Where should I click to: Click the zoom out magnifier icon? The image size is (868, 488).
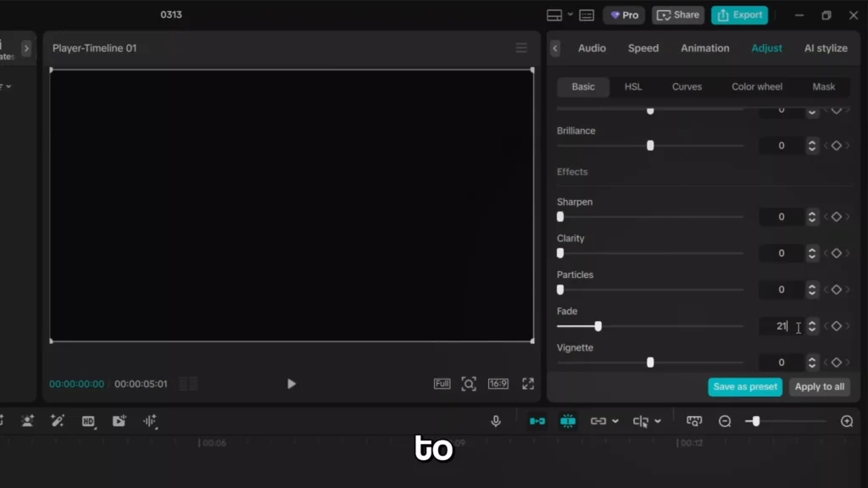pos(725,421)
